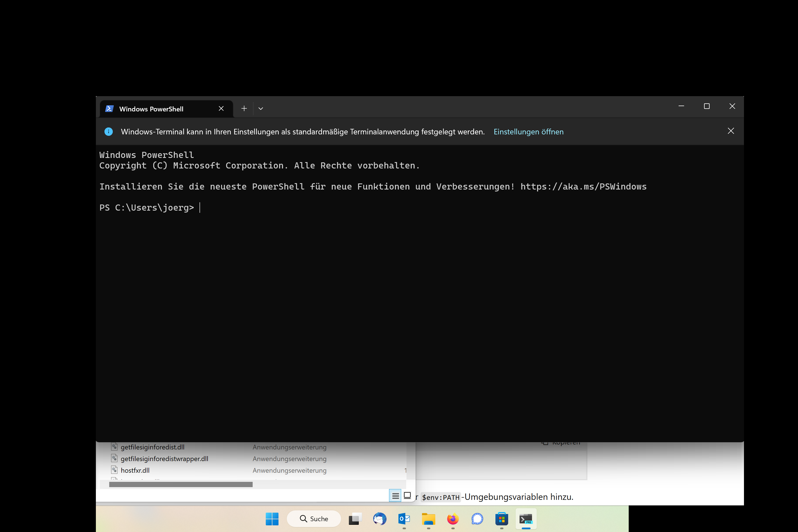Click the file icon next to hostfxr.dll

point(114,470)
